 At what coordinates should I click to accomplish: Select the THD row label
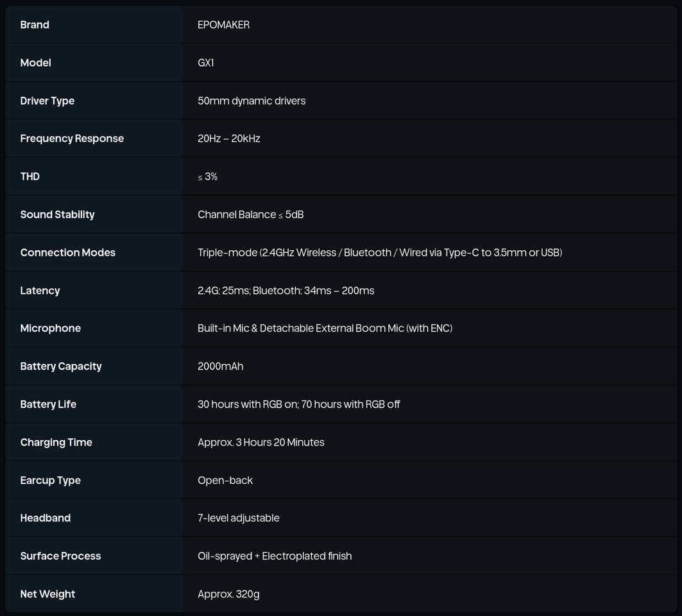point(30,176)
